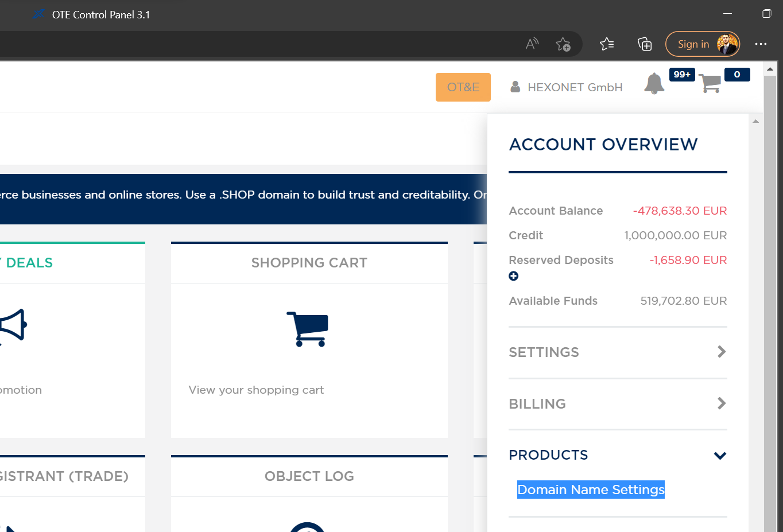783x532 pixels.
Task: Open browser Read Aloud icon
Action: (532, 44)
